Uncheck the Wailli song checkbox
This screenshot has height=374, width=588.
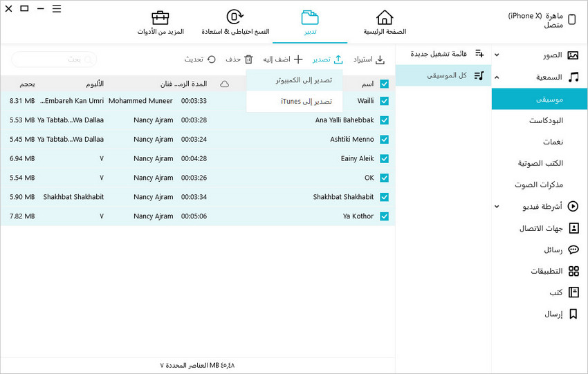(384, 101)
